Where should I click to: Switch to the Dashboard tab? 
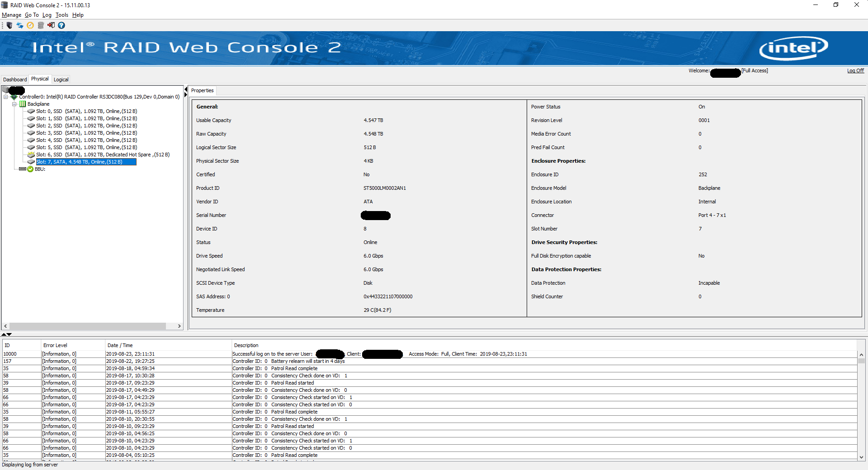[x=15, y=80]
